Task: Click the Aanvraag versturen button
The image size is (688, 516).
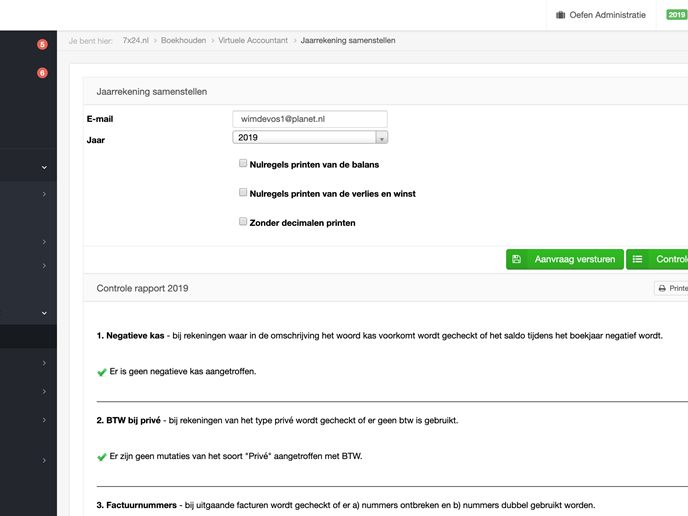Action: [565, 259]
